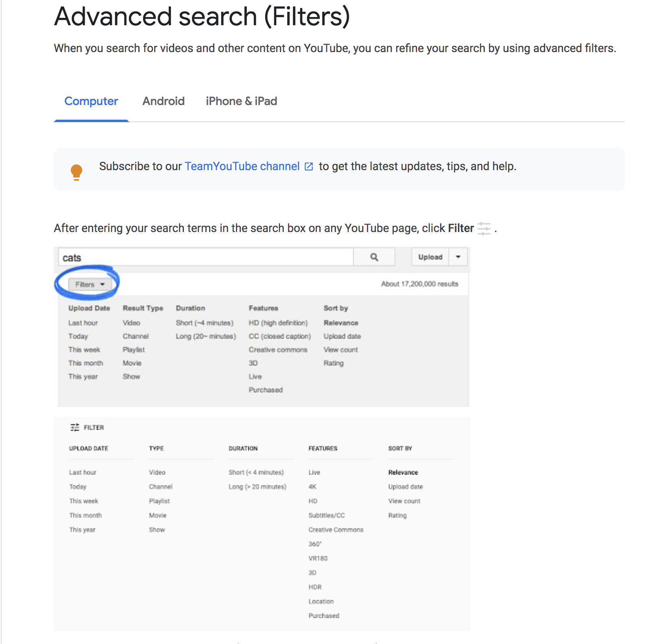Screen dimensions: 646x644
Task: Click the Upload button
Action: 430,257
